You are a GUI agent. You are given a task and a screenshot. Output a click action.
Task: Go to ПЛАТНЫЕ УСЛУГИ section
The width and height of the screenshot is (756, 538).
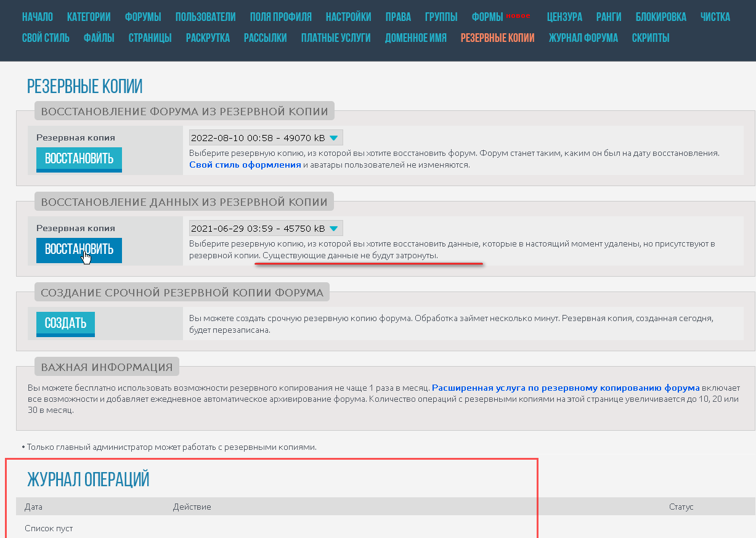(x=335, y=38)
